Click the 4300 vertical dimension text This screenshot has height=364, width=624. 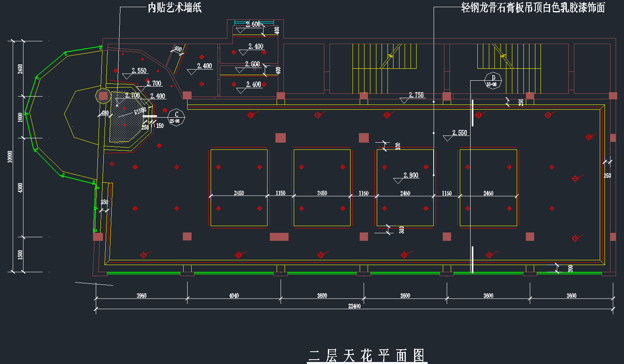(x=20, y=188)
